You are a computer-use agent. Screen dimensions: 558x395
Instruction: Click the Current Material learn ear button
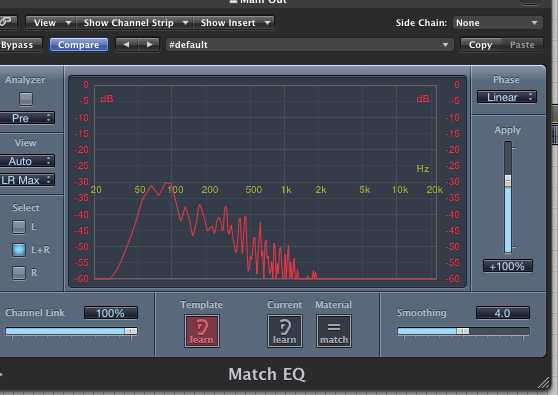[x=285, y=331]
